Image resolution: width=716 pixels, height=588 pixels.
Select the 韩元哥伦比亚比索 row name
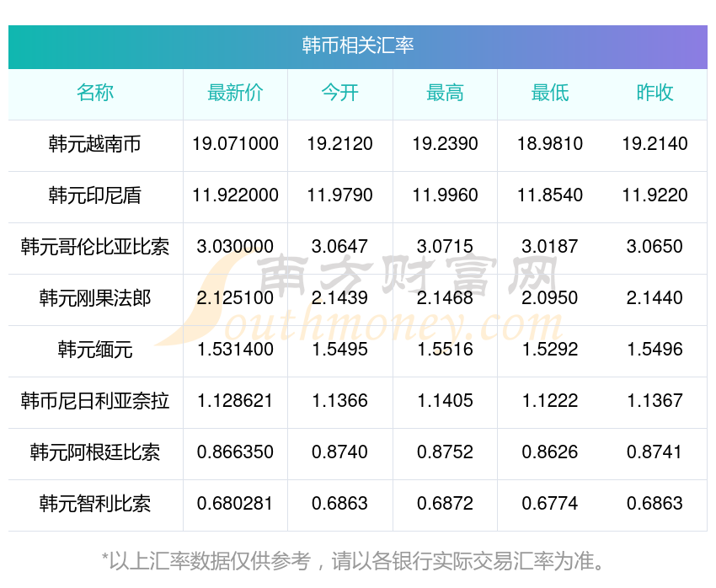pos(95,247)
